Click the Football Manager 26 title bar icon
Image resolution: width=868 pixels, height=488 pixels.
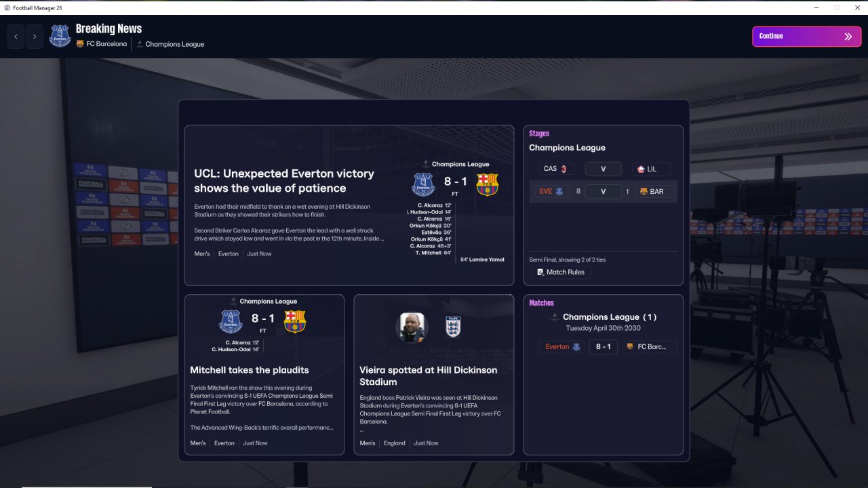click(x=6, y=7)
